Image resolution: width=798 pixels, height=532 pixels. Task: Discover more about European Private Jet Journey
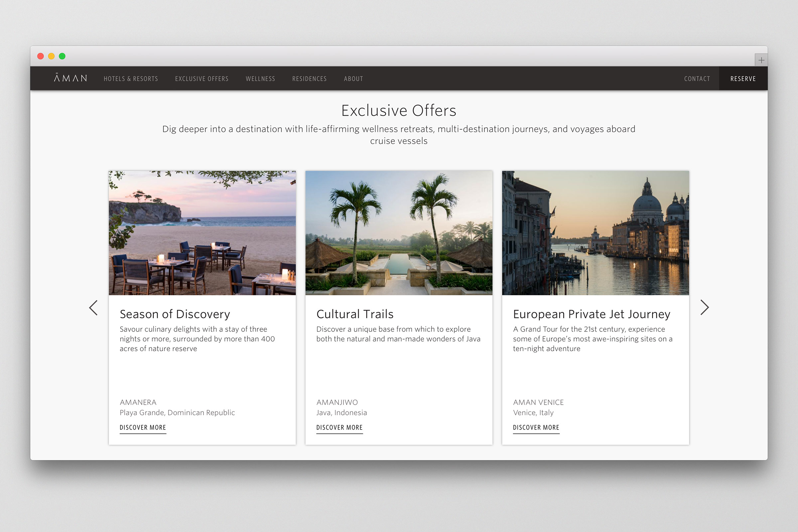(536, 428)
